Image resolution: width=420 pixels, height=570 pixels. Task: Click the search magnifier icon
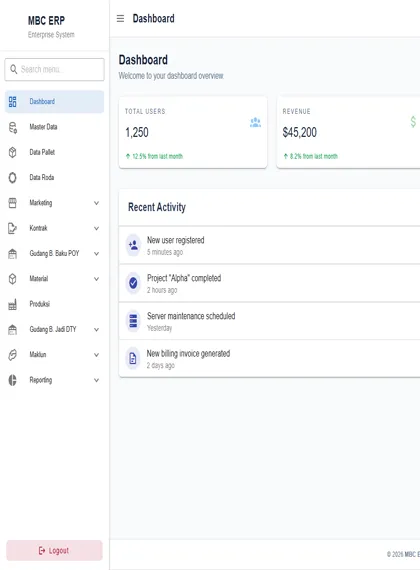coord(13,69)
